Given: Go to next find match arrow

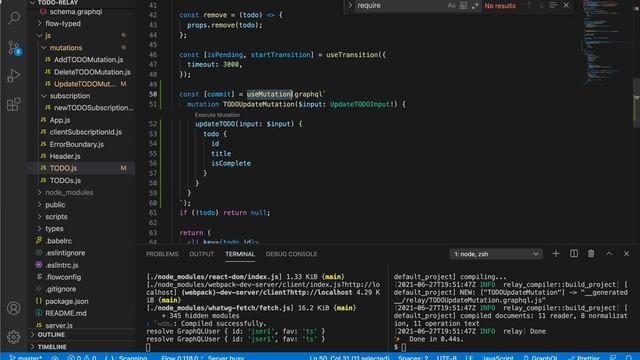Looking at the screenshot, I should (x=541, y=5).
